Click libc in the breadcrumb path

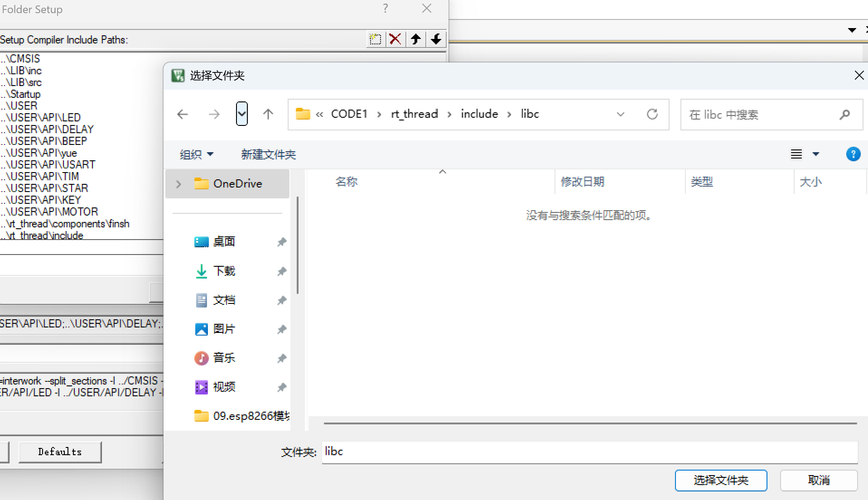(530, 114)
